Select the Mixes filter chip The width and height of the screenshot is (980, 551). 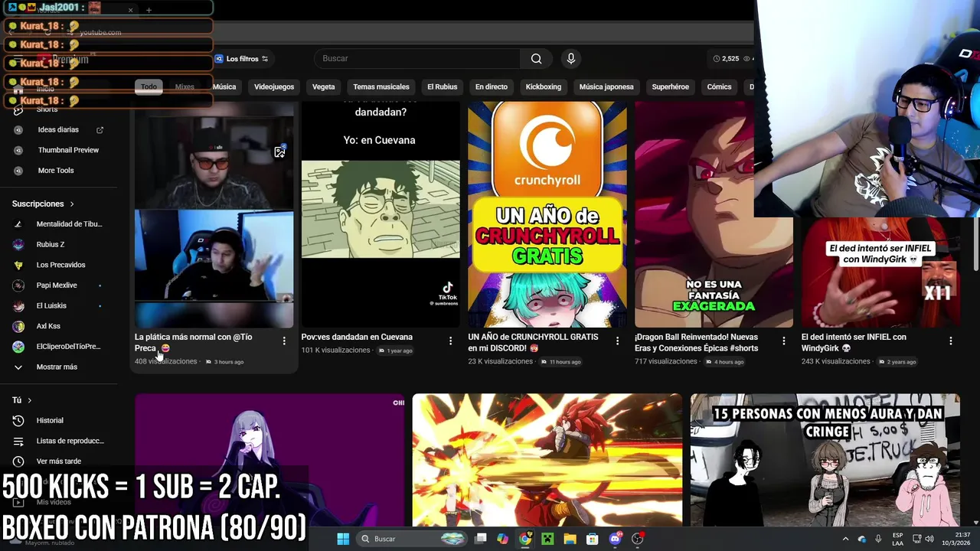coord(185,86)
